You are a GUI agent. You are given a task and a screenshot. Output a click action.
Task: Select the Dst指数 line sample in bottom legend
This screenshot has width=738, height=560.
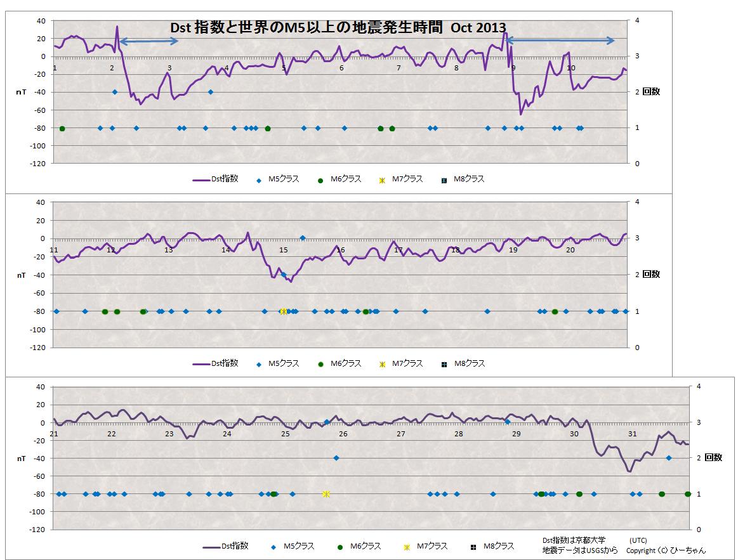pyautogui.click(x=212, y=547)
